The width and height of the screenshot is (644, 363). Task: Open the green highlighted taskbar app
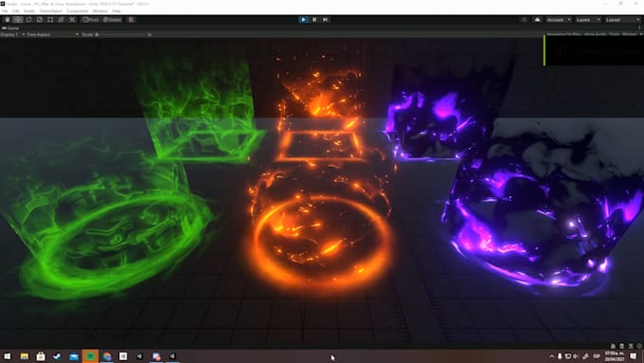[x=90, y=356]
